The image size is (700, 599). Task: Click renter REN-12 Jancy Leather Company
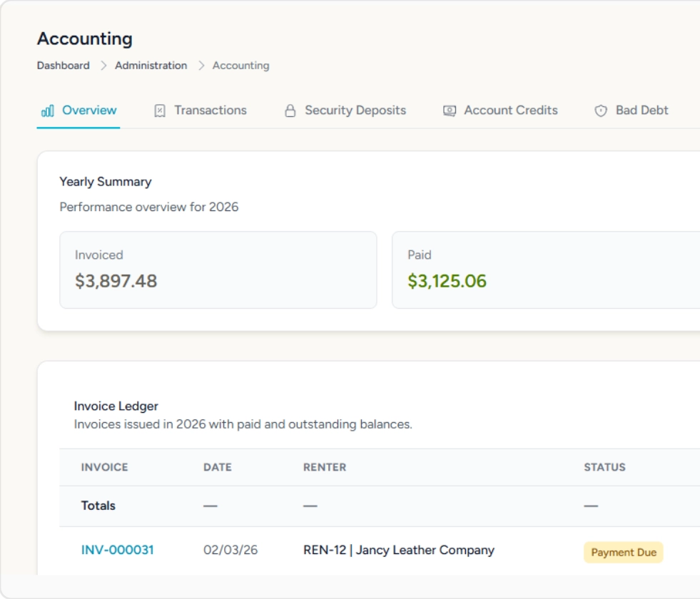[398, 550]
